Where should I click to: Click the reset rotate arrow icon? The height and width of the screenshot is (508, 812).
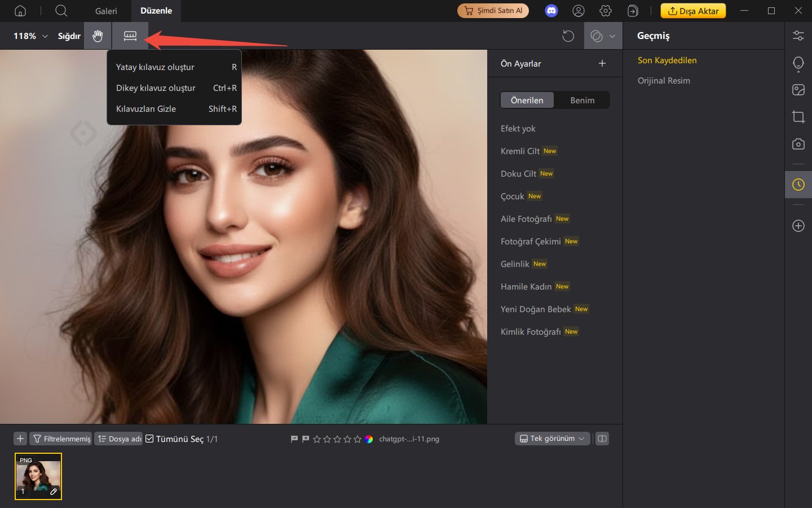(x=568, y=36)
